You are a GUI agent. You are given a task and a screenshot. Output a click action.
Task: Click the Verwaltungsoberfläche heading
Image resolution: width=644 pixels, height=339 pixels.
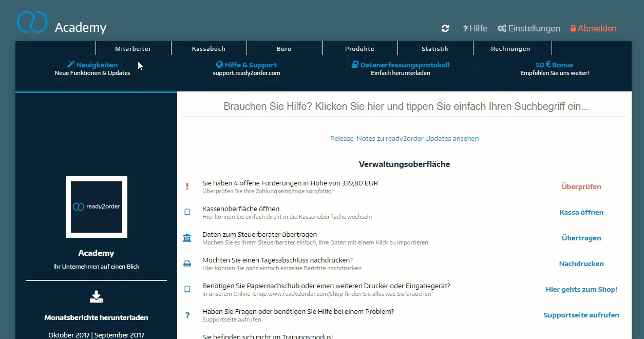404,164
